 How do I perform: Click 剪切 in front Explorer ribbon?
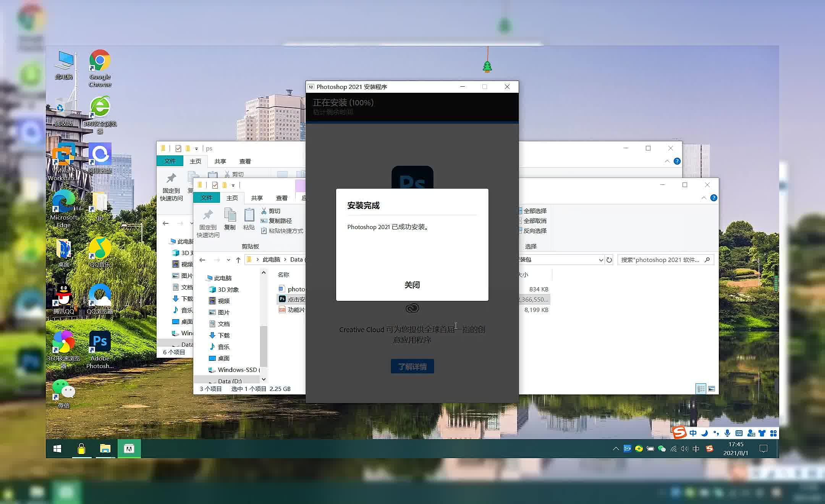271,211
